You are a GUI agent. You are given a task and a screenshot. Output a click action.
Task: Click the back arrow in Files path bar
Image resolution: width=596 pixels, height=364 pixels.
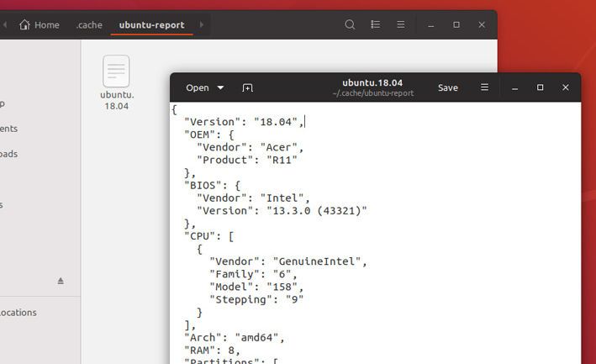pyautogui.click(x=5, y=24)
